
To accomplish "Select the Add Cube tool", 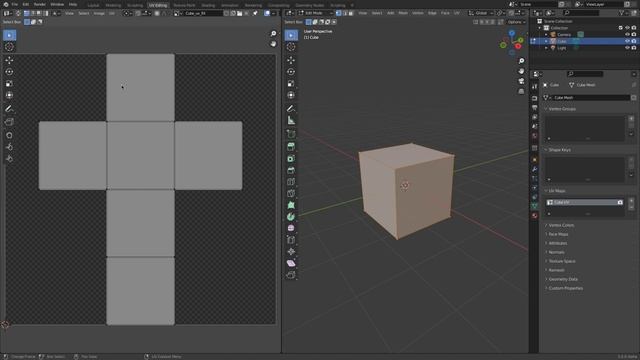I will click(291, 133).
